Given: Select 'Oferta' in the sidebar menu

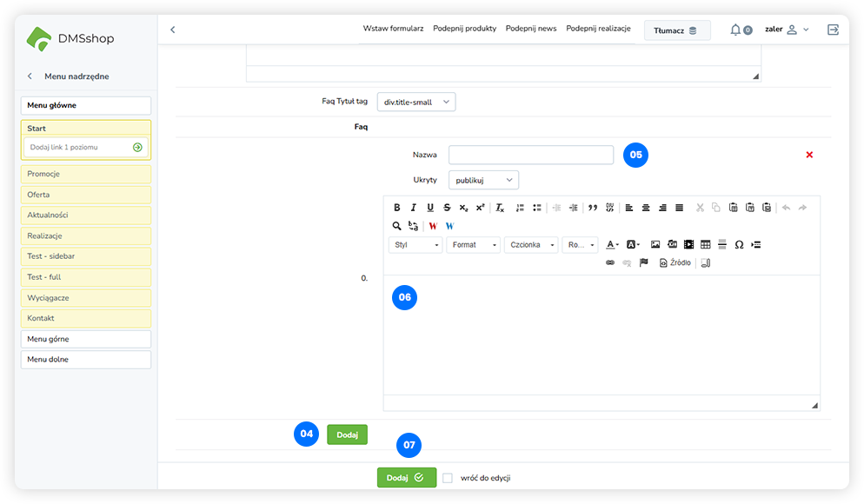Looking at the screenshot, I should pos(86,195).
